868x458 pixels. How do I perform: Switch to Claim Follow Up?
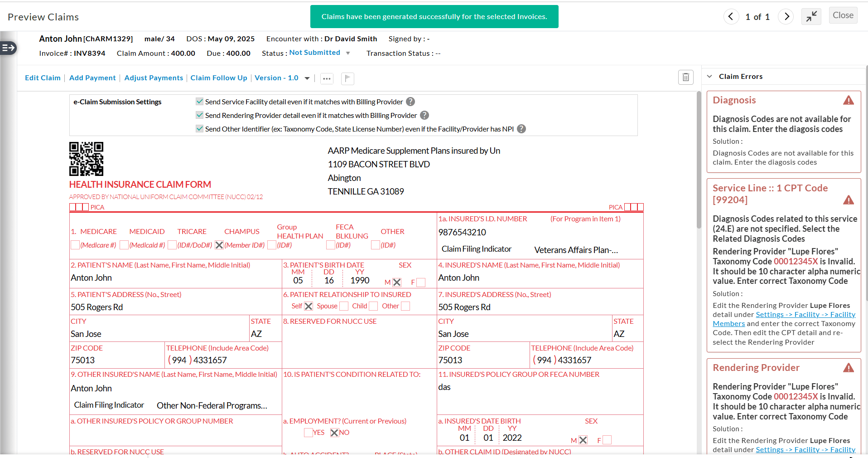tap(219, 78)
